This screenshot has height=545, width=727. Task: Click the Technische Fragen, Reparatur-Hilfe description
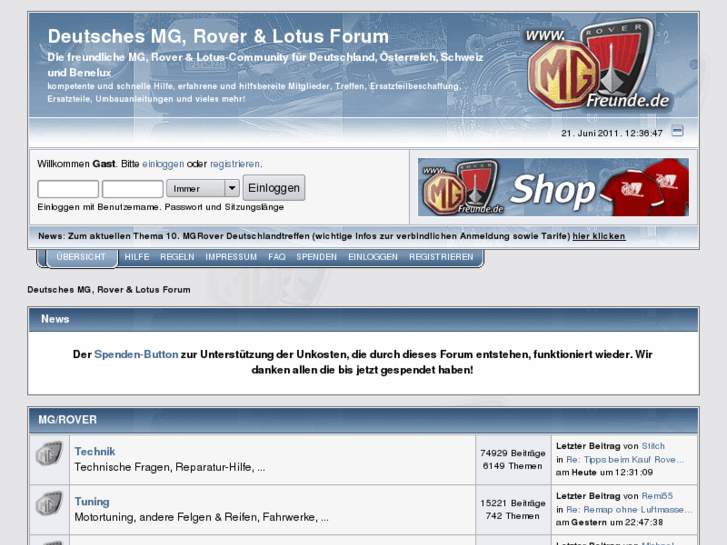click(170, 467)
